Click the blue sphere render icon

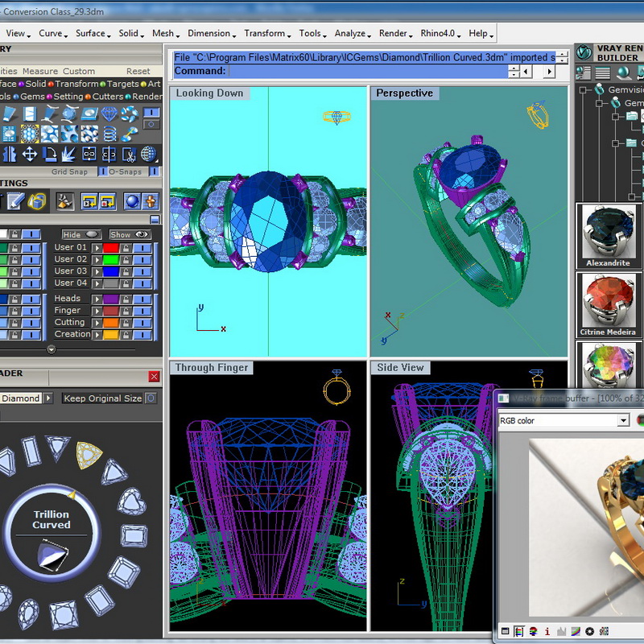131,201
